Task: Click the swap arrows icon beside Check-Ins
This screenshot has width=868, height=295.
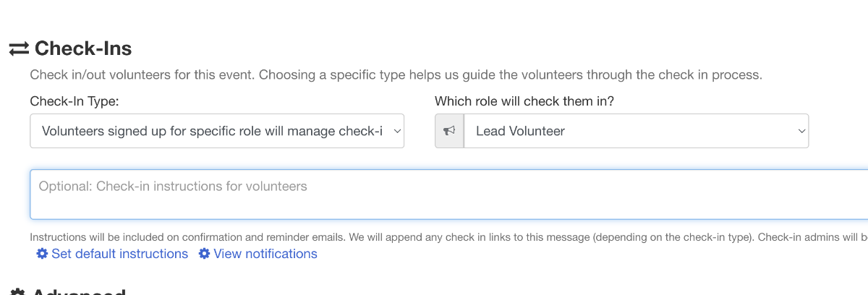Action: (19, 48)
